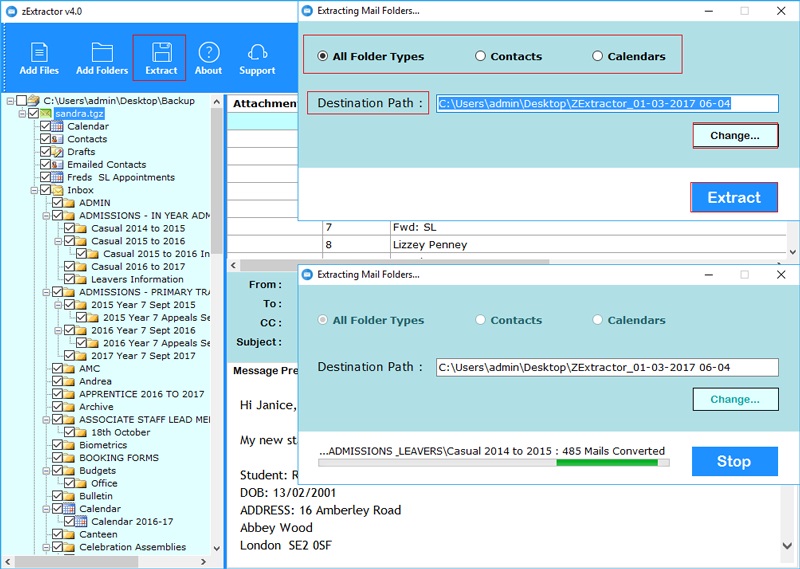
Task: Click scroll-down arrow of message preview
Action: 786,545
